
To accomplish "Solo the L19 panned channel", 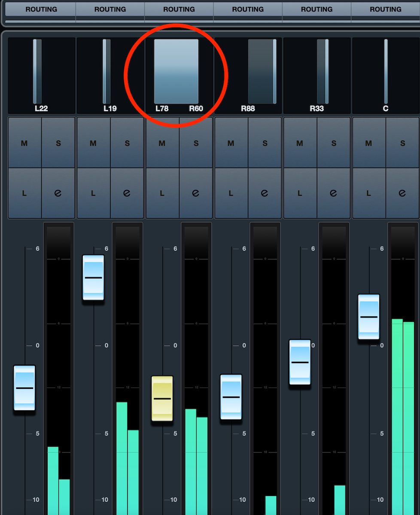I will click(x=127, y=143).
